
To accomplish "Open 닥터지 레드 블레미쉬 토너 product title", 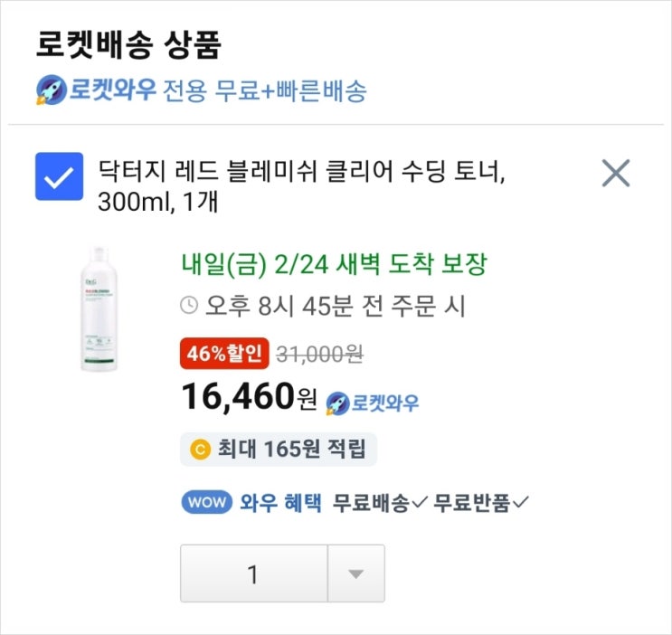I will click(298, 185).
